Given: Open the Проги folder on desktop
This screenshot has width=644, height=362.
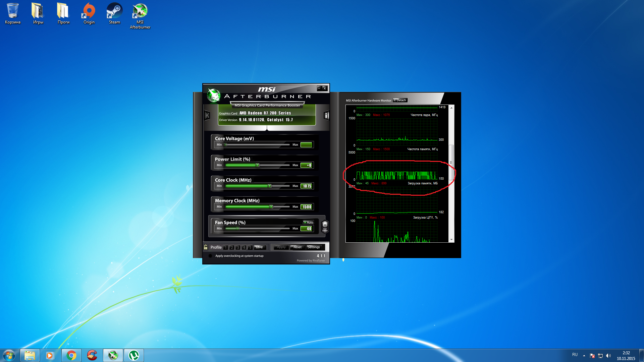Looking at the screenshot, I should (x=63, y=13).
